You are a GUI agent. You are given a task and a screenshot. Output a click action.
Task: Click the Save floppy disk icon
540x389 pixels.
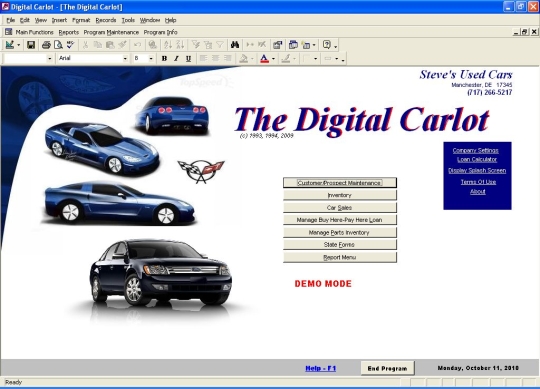[x=31, y=45]
